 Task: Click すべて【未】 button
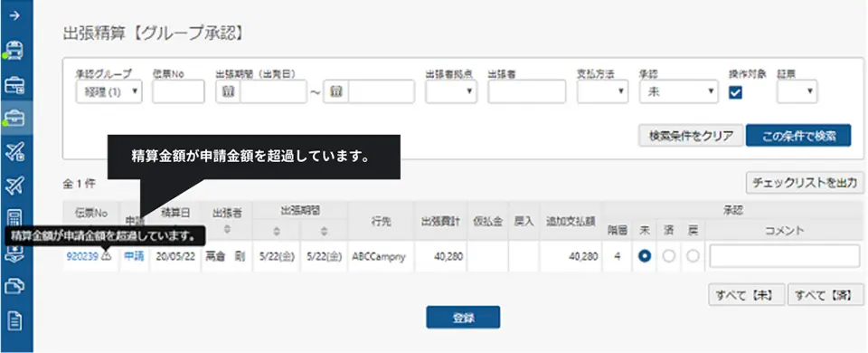[x=747, y=294]
